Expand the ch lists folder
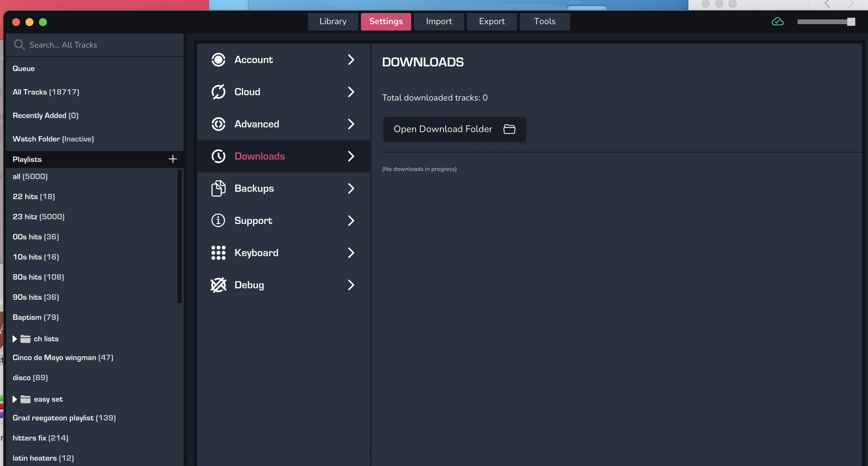This screenshot has height=466, width=868. click(x=15, y=339)
